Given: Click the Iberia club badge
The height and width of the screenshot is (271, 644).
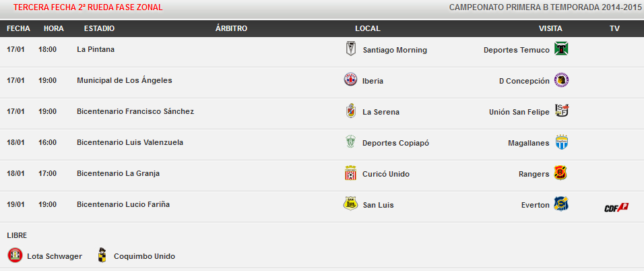Looking at the screenshot, I should [350, 80].
